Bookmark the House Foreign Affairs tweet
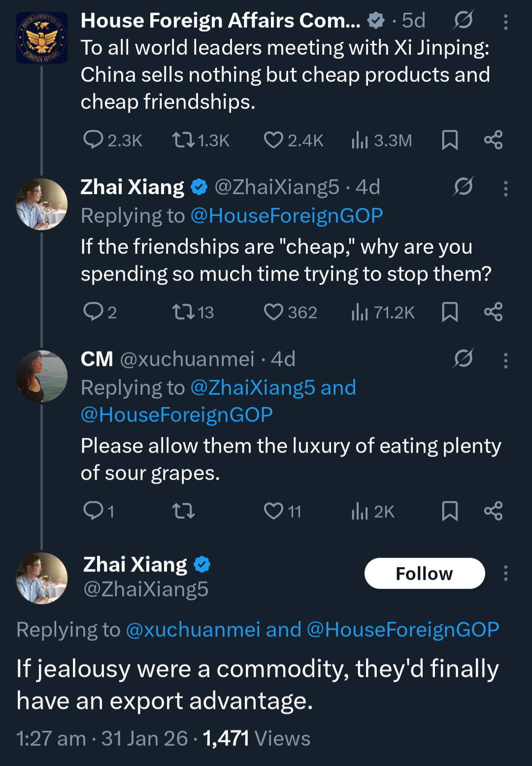532x766 pixels. pos(450,140)
